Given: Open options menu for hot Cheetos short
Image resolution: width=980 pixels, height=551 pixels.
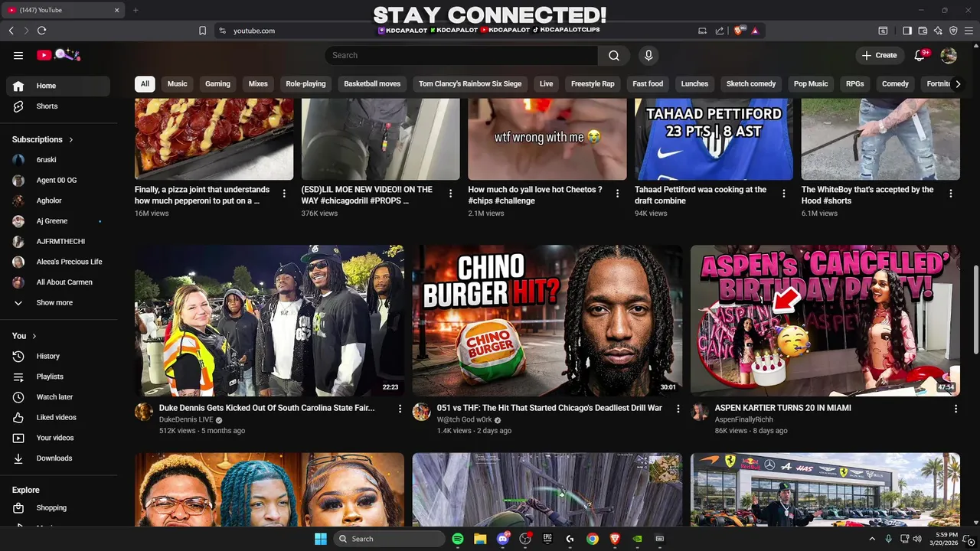Looking at the screenshot, I should (617, 194).
